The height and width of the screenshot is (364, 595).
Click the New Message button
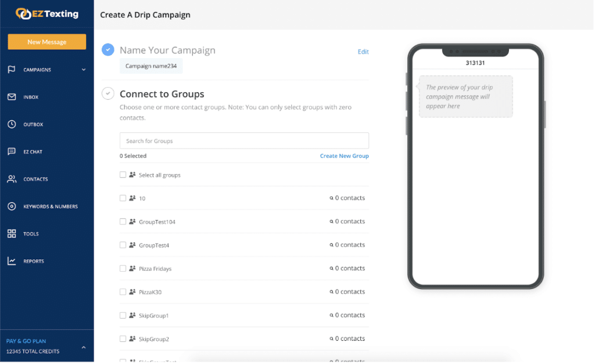click(x=46, y=42)
